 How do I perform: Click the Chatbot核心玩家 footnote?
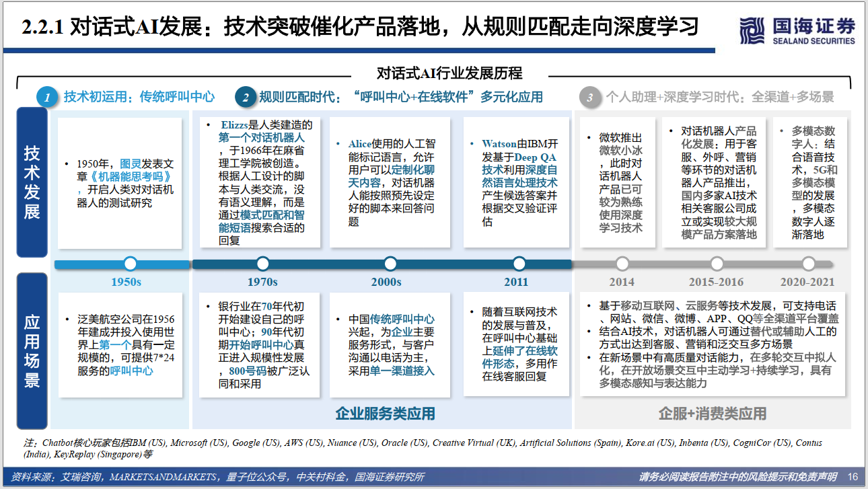click(x=423, y=449)
